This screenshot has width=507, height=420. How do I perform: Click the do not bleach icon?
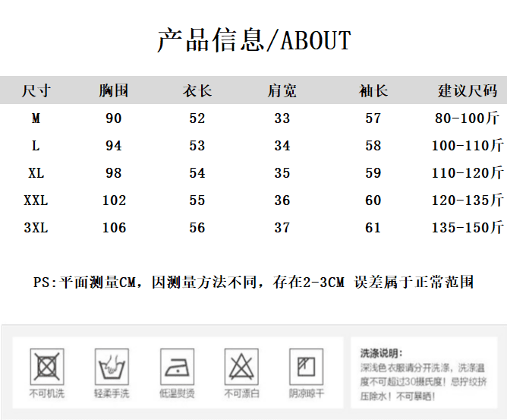coord(241,366)
